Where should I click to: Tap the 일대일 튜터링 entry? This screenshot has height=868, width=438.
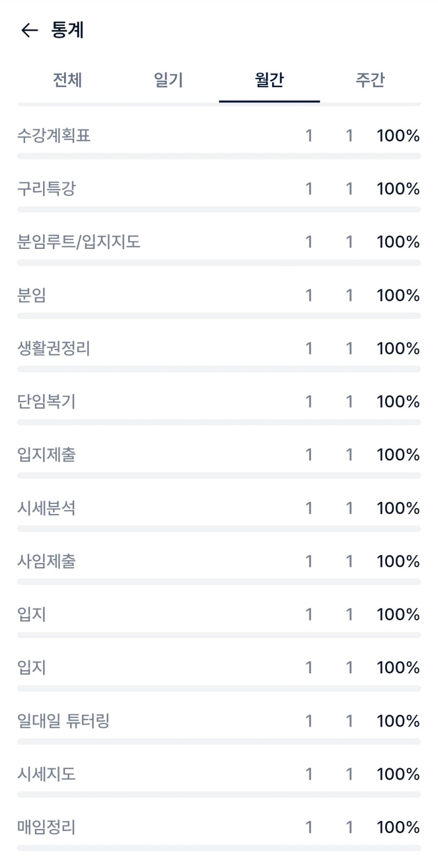click(64, 721)
